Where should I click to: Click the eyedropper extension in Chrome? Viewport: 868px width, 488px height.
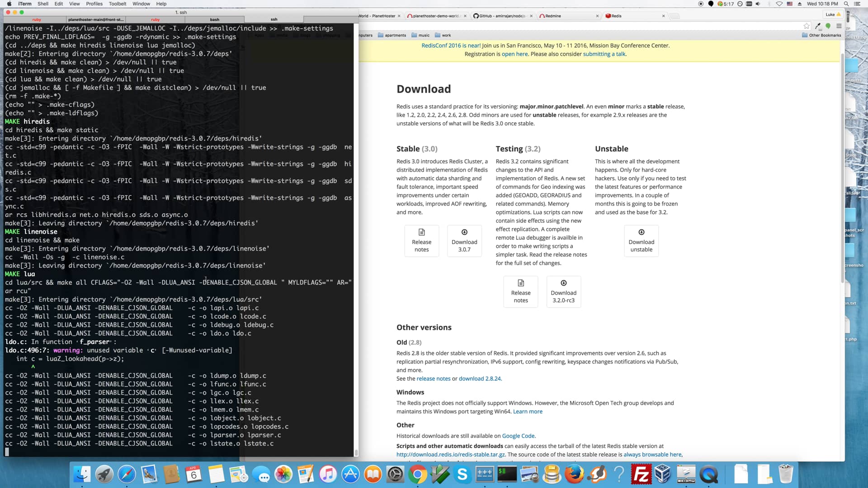click(818, 26)
